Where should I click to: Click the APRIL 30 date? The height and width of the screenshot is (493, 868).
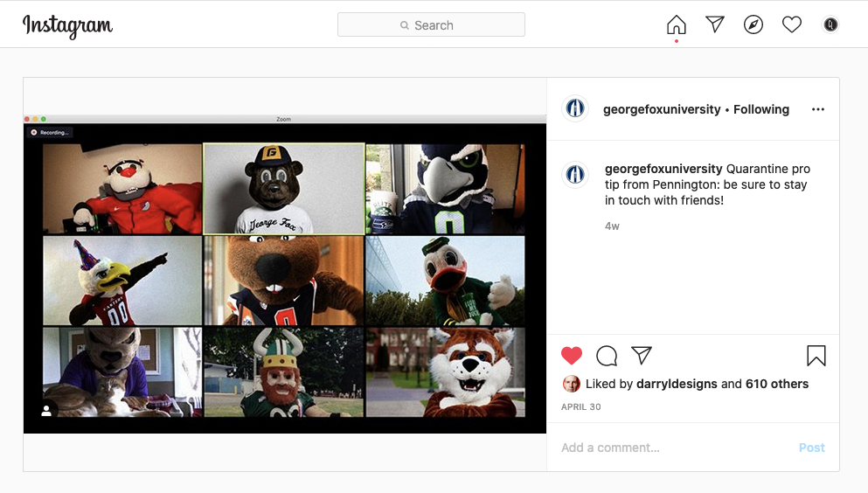(x=580, y=406)
